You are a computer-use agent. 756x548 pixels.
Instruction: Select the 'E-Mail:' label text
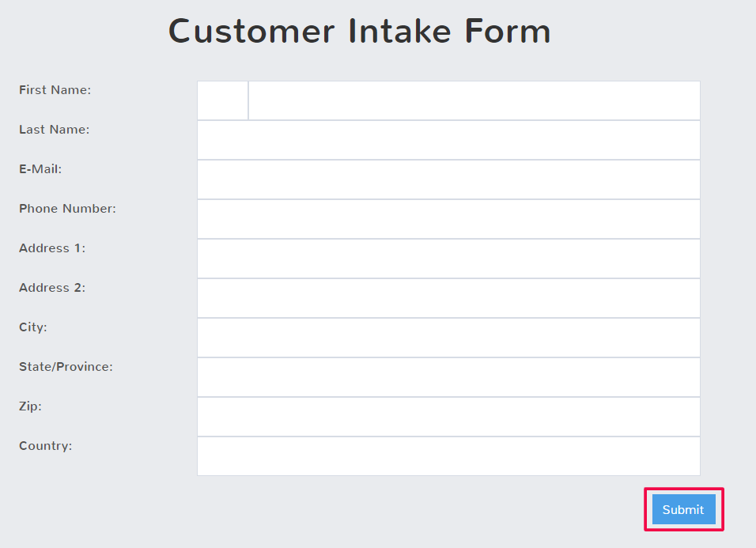(40, 169)
